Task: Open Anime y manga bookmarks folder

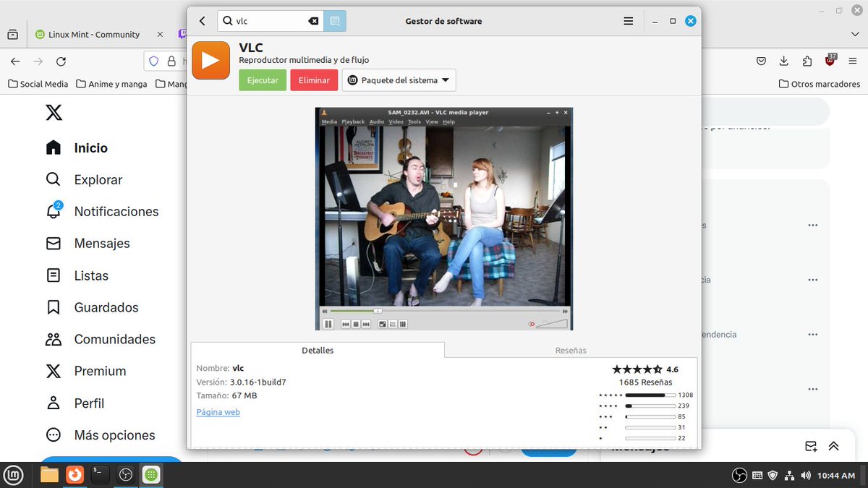Action: pos(111,84)
